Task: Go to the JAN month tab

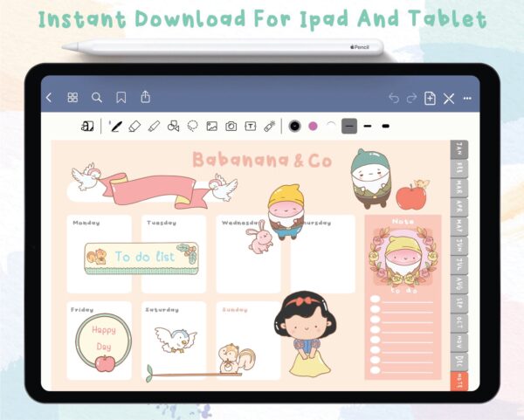Action: [x=459, y=149]
